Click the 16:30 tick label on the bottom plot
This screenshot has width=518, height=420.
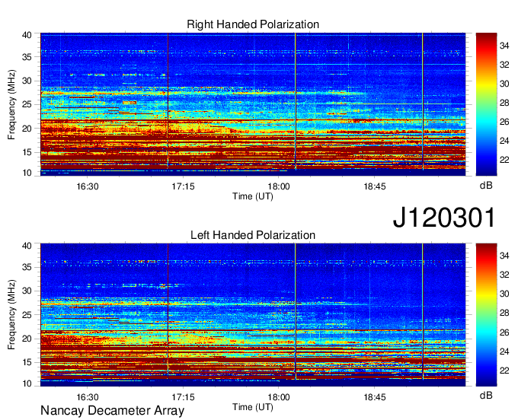tap(87, 397)
